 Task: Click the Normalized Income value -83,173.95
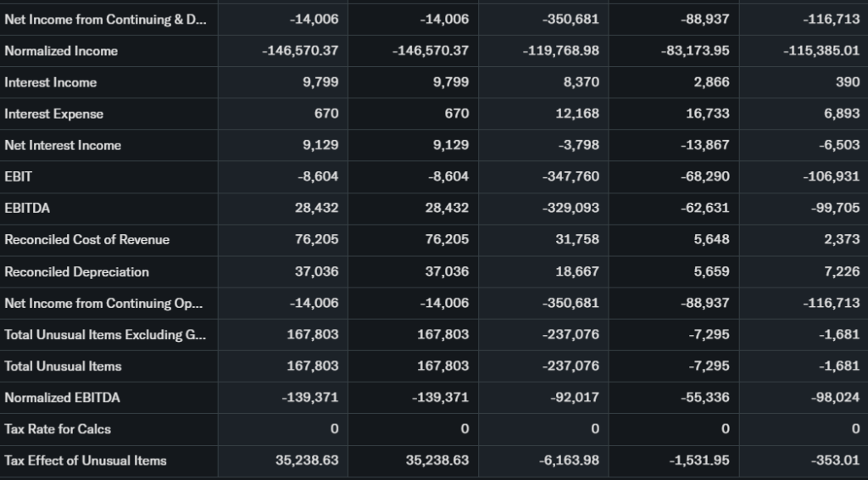[695, 51]
